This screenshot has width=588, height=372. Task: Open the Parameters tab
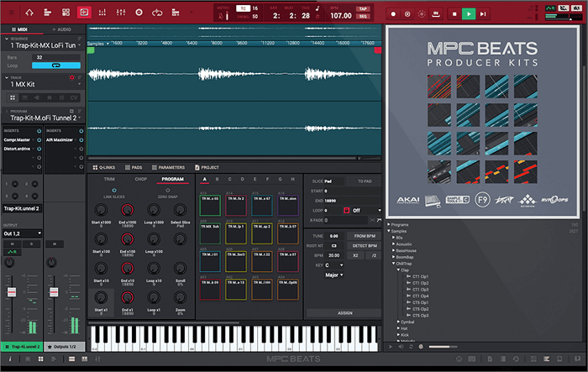pyautogui.click(x=171, y=167)
